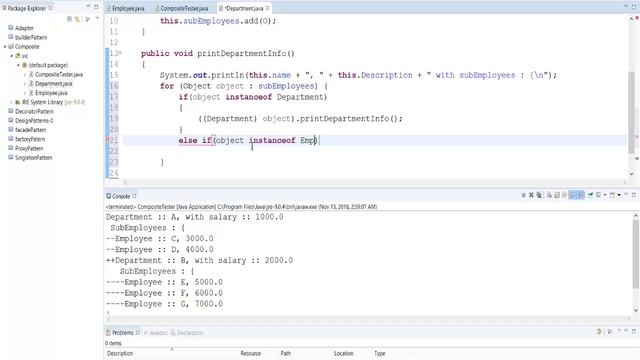
Task: Expand Employee.java tree node
Action: point(25,93)
